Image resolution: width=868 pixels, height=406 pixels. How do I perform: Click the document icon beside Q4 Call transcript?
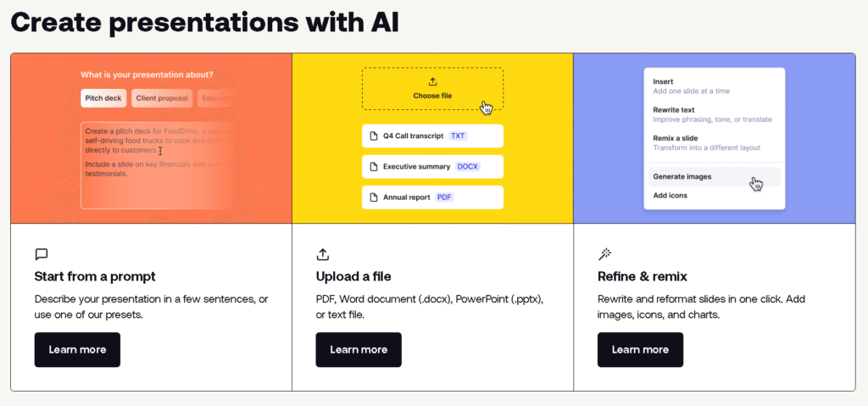pos(372,136)
